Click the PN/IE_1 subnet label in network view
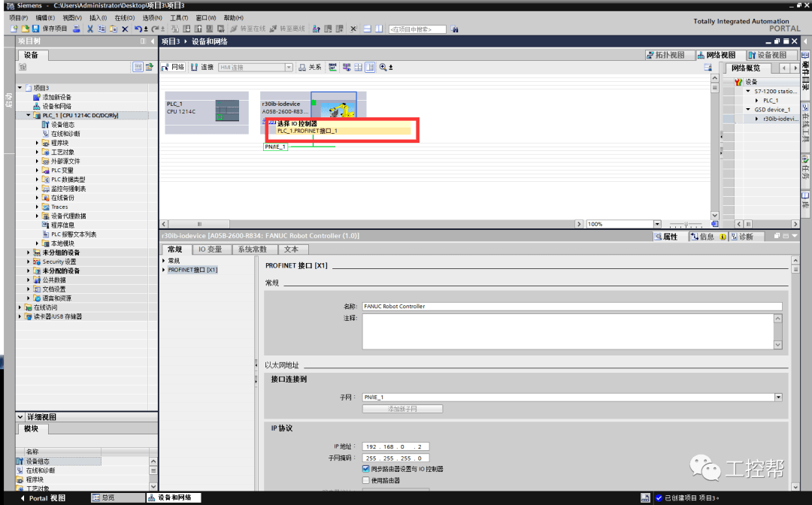This screenshot has width=812, height=505. coord(275,147)
